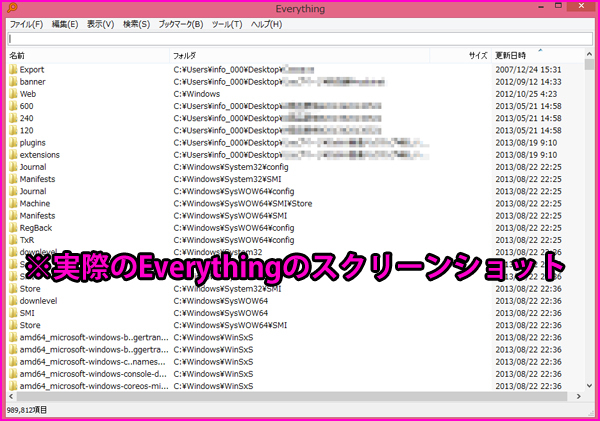600x421 pixels.
Task: Select the amd64_microsoft-windows-coreos-mi... folder icon
Action: [13, 386]
